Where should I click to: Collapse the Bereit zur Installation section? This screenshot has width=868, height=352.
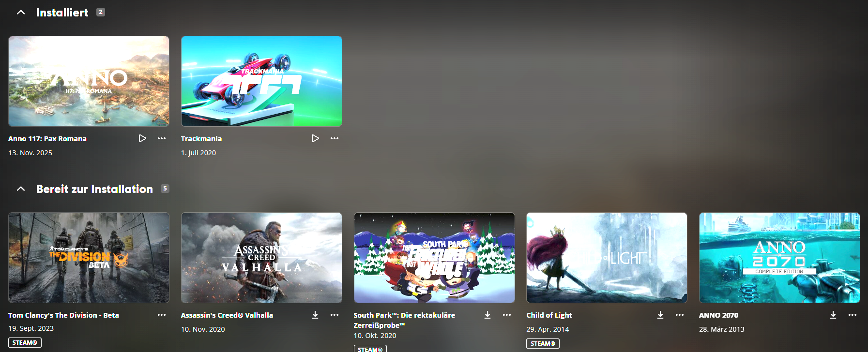[x=21, y=189]
